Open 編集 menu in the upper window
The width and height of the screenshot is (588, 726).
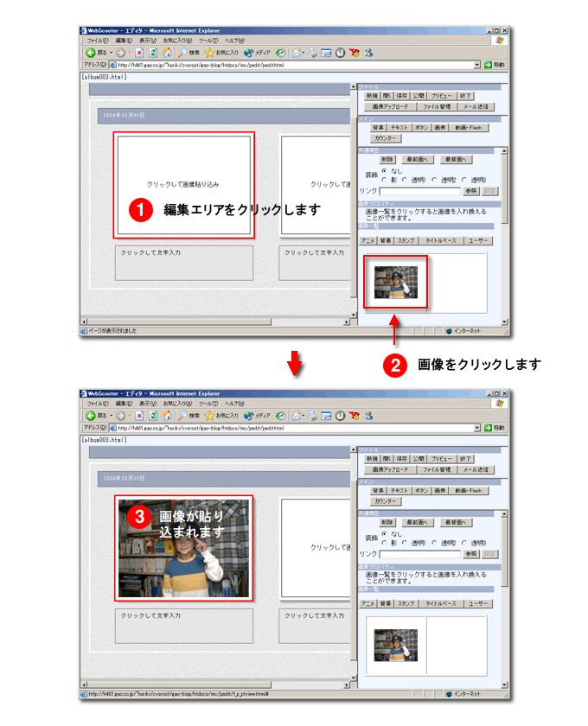tap(124, 41)
